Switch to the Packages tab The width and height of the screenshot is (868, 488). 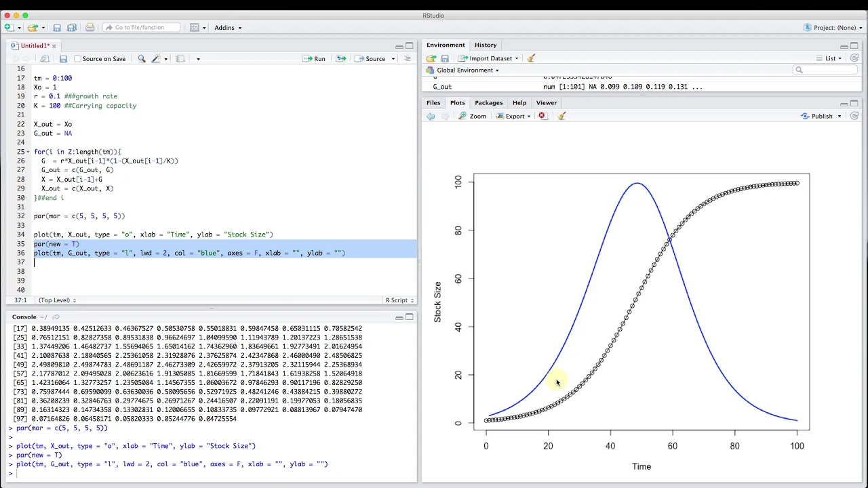[489, 103]
